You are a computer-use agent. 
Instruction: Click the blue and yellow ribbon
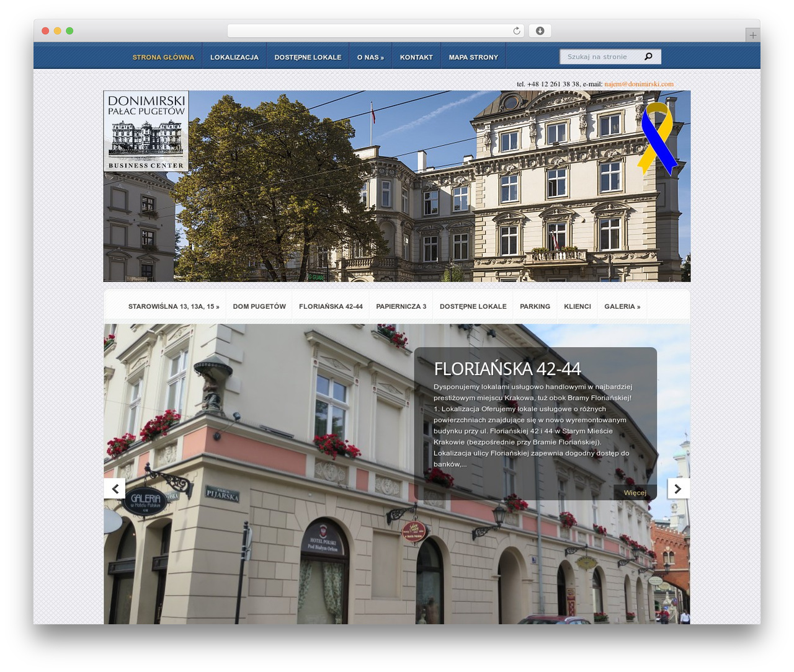pos(658,139)
